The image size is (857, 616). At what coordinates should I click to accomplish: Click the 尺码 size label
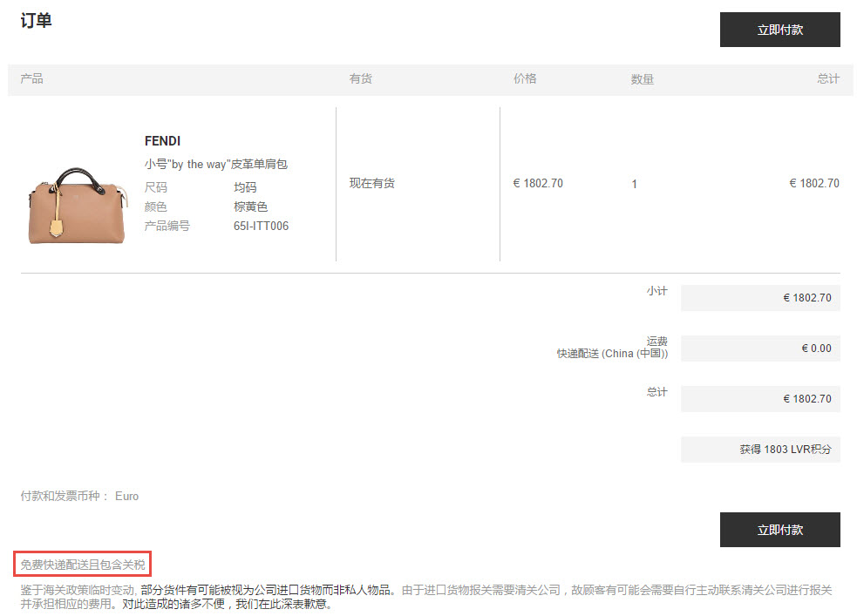click(x=156, y=187)
